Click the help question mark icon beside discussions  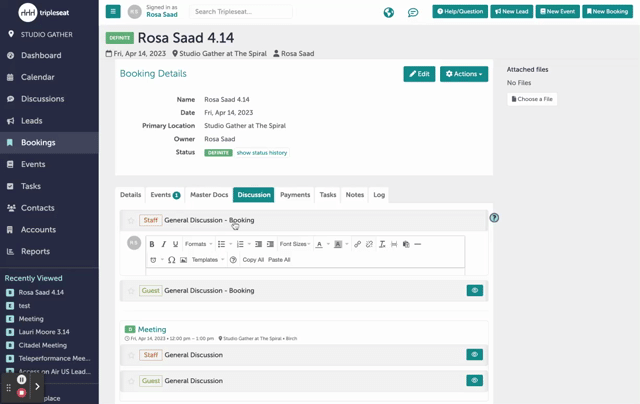[494, 218]
